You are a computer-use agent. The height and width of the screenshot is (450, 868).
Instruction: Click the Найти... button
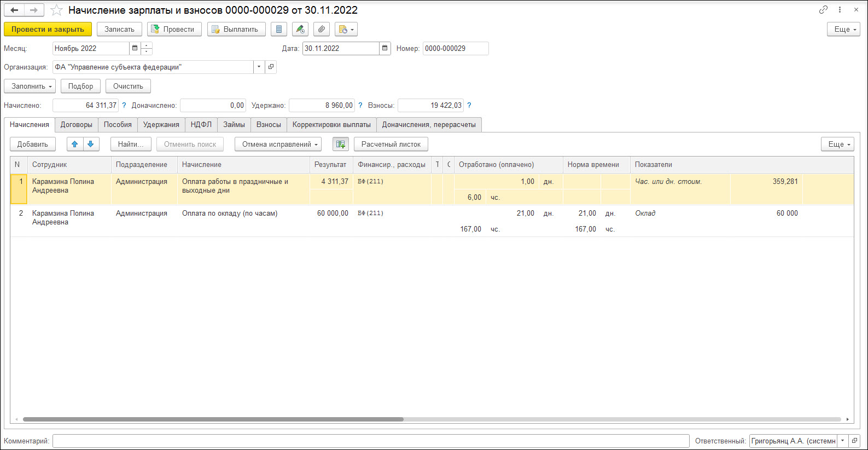click(x=131, y=144)
